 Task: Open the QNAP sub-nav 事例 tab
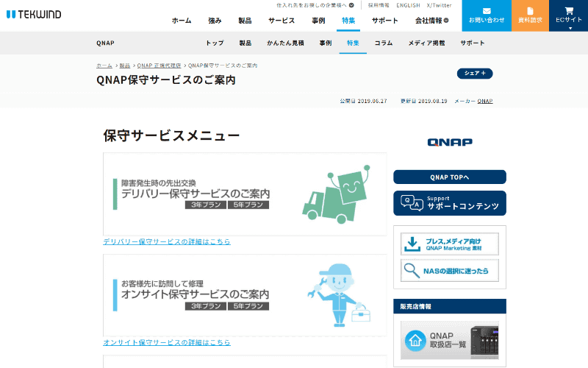tap(326, 43)
